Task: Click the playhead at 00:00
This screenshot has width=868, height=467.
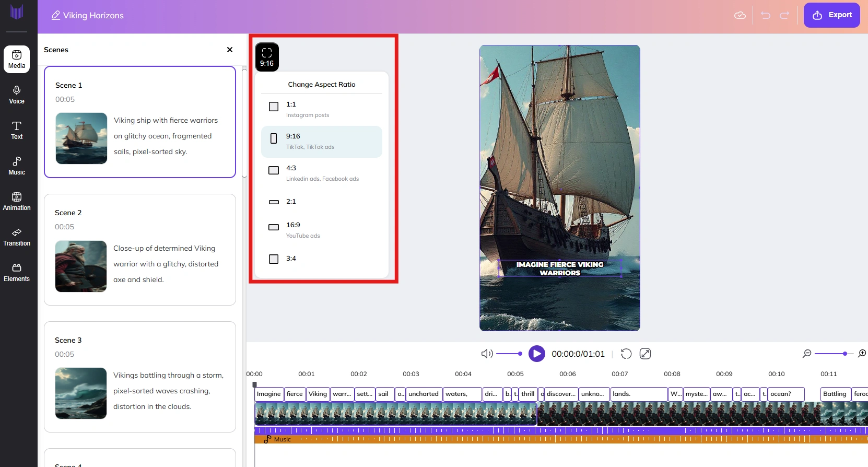Action: tap(255, 384)
